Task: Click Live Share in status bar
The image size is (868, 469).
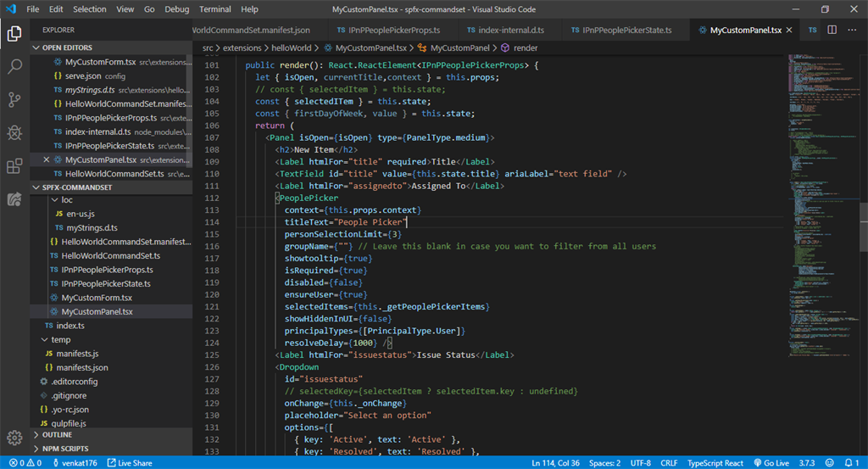Action: click(x=129, y=463)
